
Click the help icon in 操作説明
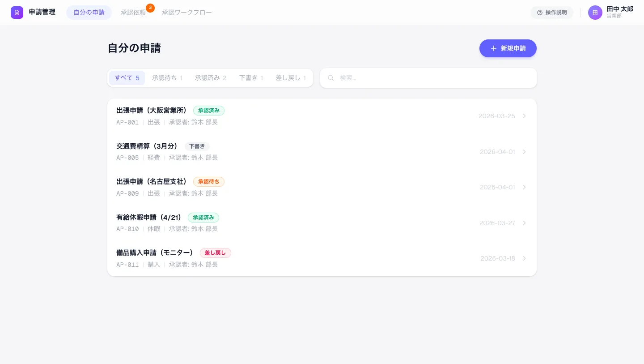pyautogui.click(x=540, y=13)
